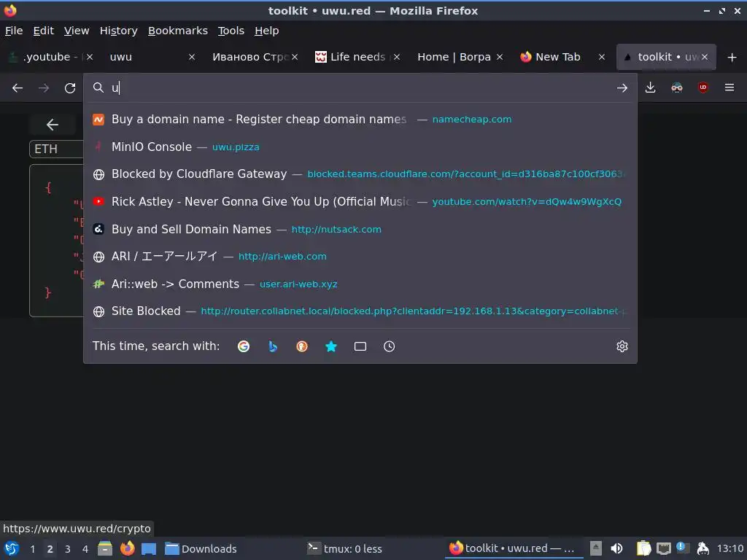This screenshot has height=560, width=747.
Task: Open the Firefox downloads panel
Action: point(650,87)
